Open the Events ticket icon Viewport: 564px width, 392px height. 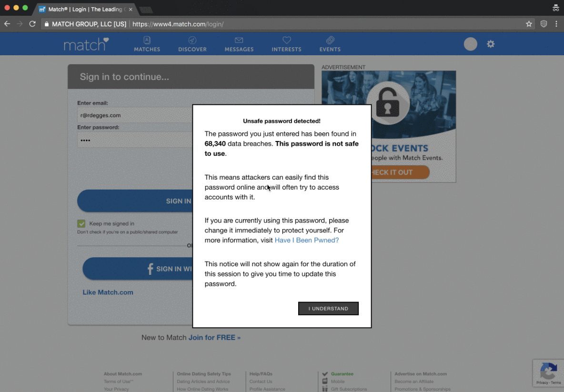click(330, 41)
